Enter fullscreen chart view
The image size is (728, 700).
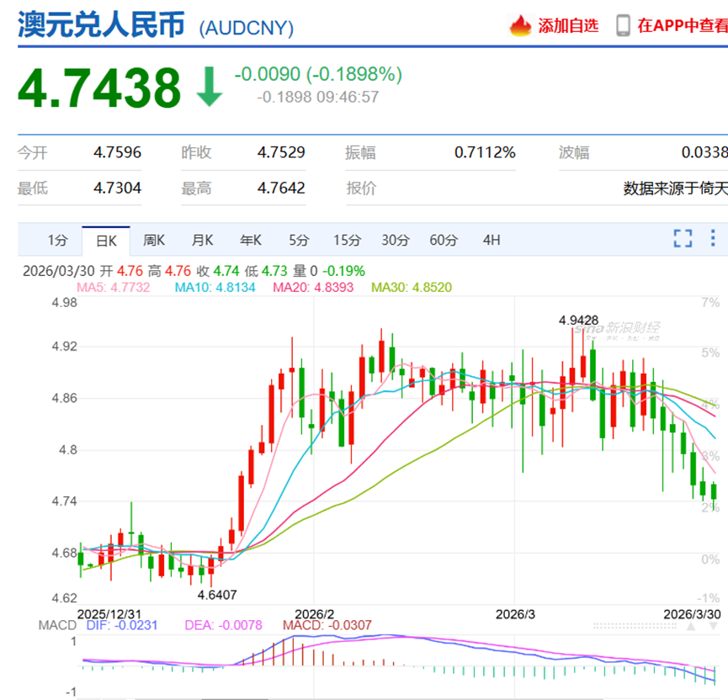click(x=683, y=239)
